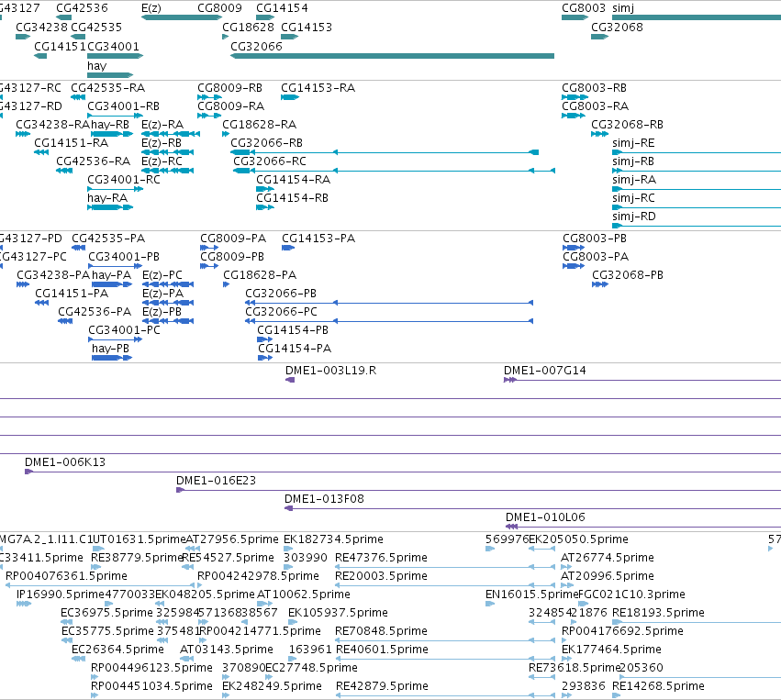Click the CG18628 gene label
The image size is (781, 700).
tap(248, 27)
